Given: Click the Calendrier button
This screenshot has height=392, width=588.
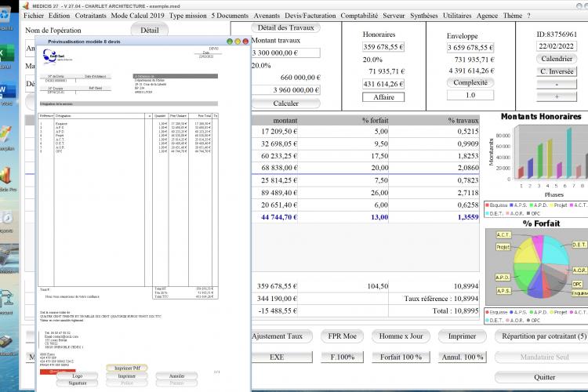Looking at the screenshot, I should 557,59.
